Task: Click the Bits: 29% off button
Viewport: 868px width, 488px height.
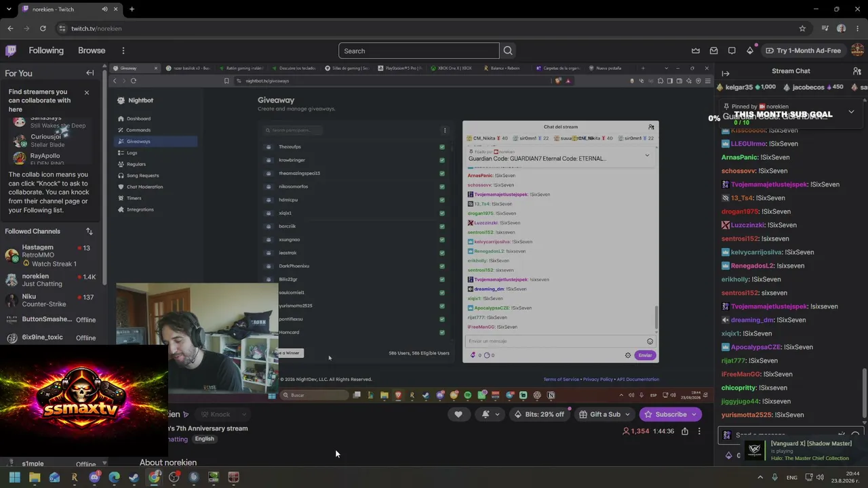Action: coord(539,414)
